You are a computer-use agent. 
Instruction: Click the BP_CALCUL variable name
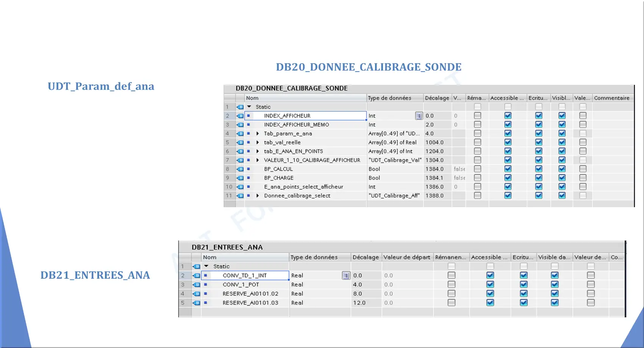pos(278,169)
